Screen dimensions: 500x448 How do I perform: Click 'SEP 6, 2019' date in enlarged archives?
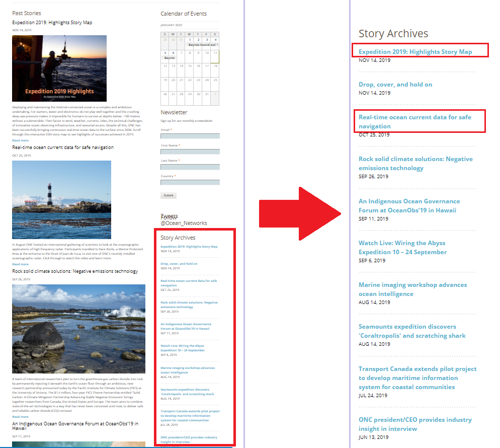tap(372, 260)
